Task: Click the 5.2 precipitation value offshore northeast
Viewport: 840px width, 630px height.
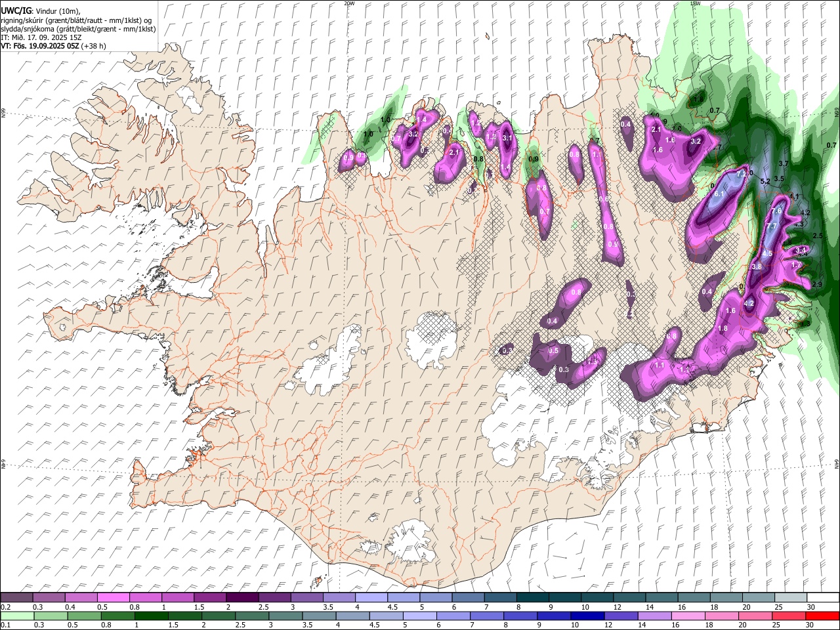Action: [765, 182]
